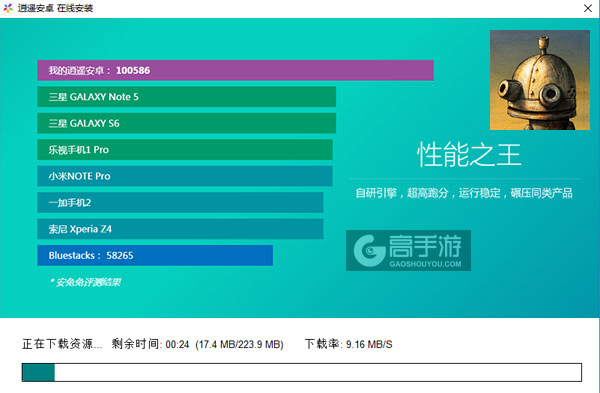This screenshot has height=393, width=600.
Task: Click the 逍遥安卓 在线安装 window title
Action: (55, 8)
